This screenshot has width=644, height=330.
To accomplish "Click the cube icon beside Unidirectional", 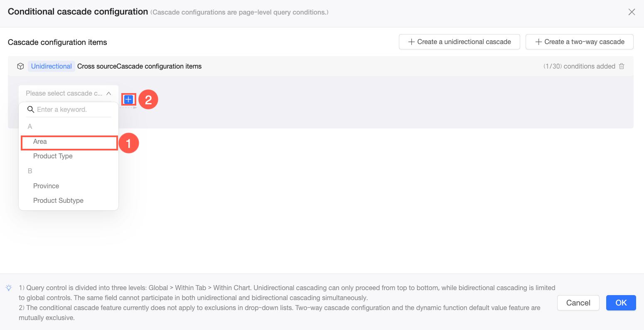I will (20, 66).
